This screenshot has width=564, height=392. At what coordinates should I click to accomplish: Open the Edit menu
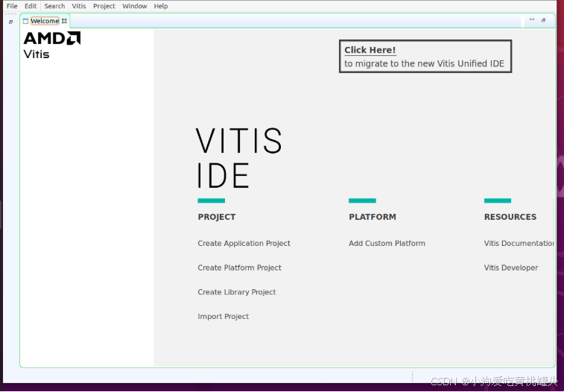31,6
